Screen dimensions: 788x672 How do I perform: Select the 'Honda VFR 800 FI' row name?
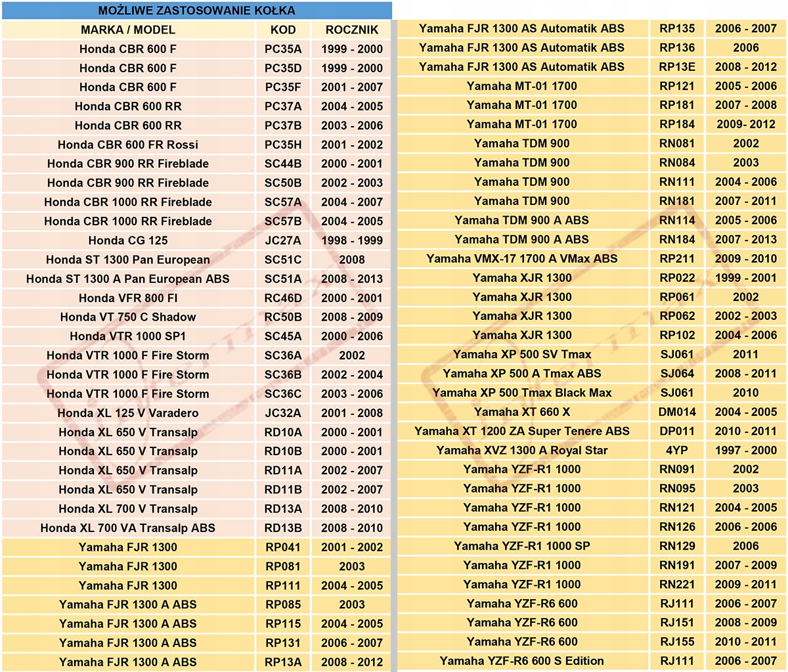(128, 298)
